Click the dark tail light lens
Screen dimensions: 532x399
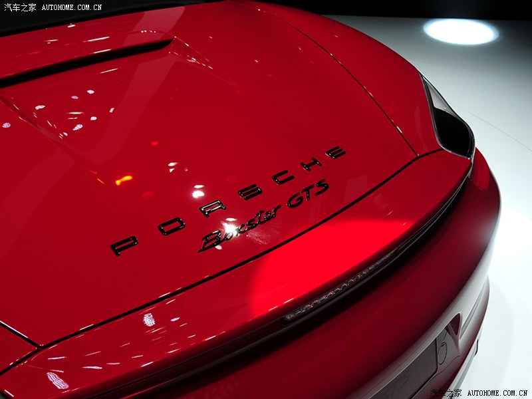[451, 123]
